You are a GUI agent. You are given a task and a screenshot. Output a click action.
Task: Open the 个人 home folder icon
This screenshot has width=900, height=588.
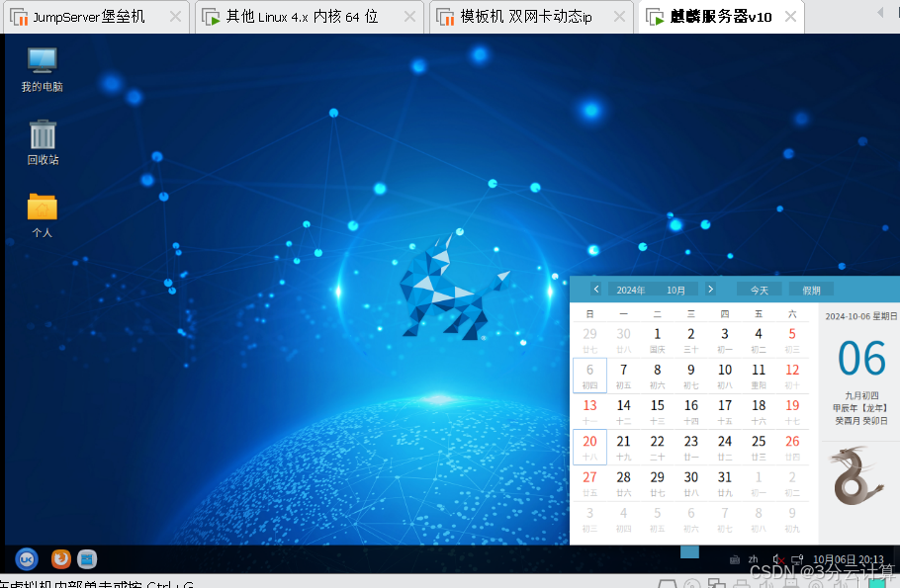42,215
